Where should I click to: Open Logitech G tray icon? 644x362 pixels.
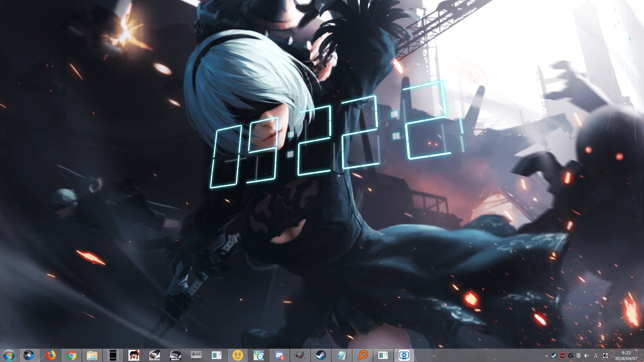[571, 356]
